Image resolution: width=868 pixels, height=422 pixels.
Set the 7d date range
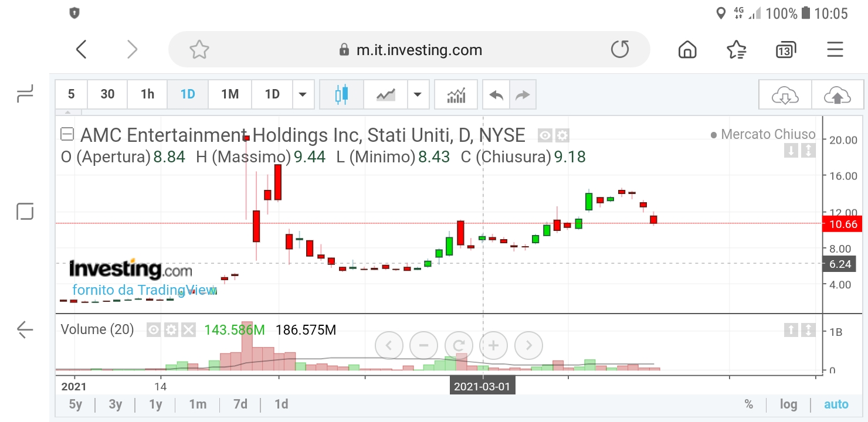240,404
